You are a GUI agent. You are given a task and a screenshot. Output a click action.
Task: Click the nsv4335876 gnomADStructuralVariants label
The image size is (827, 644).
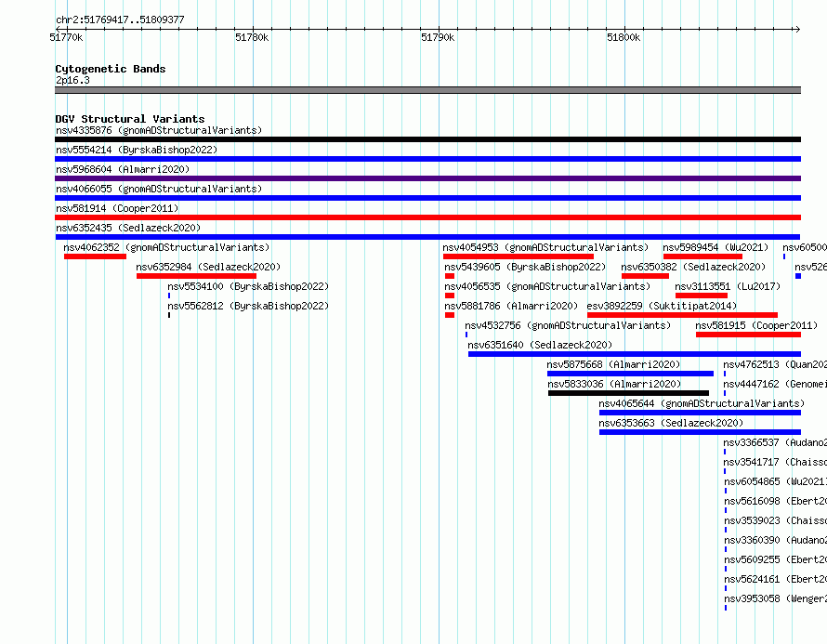(x=159, y=130)
